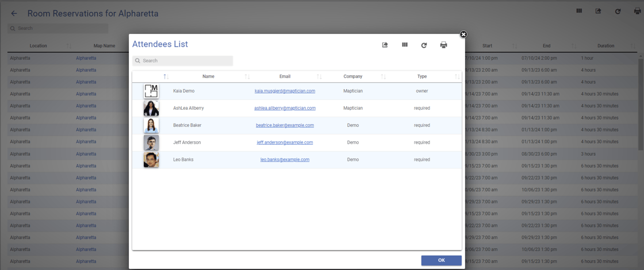Open beatrice.baker@example.com email link
This screenshot has height=270, width=644.
[x=285, y=125]
